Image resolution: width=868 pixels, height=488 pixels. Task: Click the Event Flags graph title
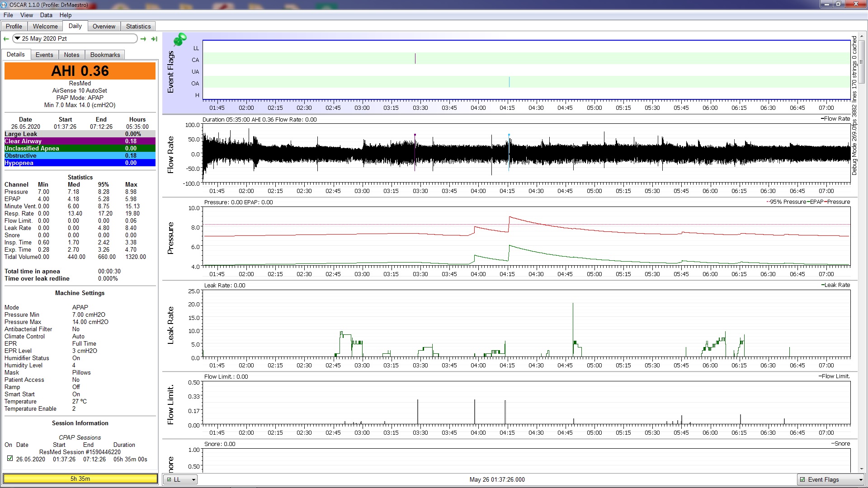tap(170, 72)
